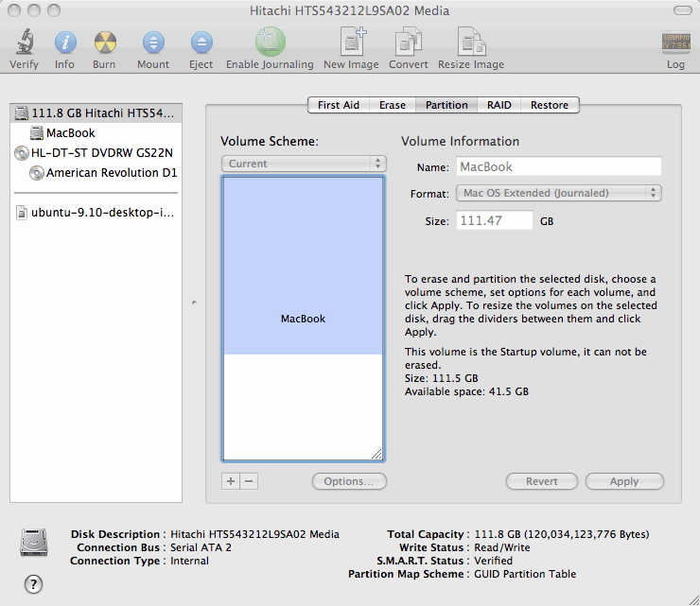Click the Convert image icon
700x606 pixels.
click(408, 42)
